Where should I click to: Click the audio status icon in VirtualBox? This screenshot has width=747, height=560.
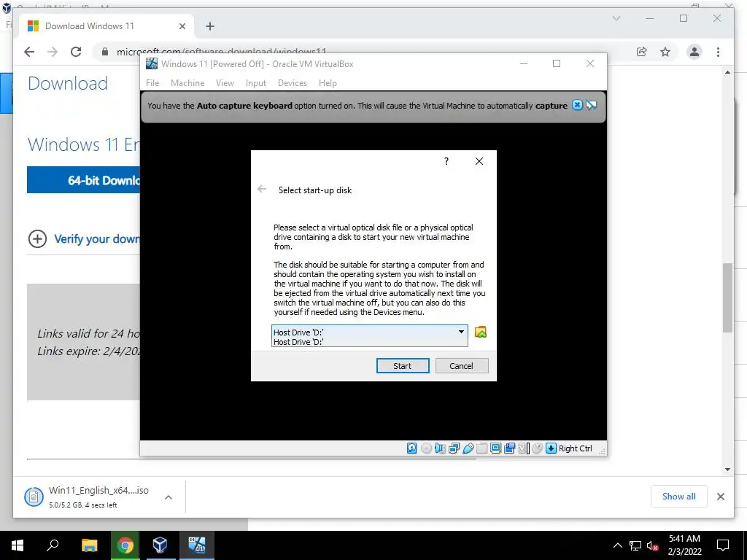click(440, 448)
